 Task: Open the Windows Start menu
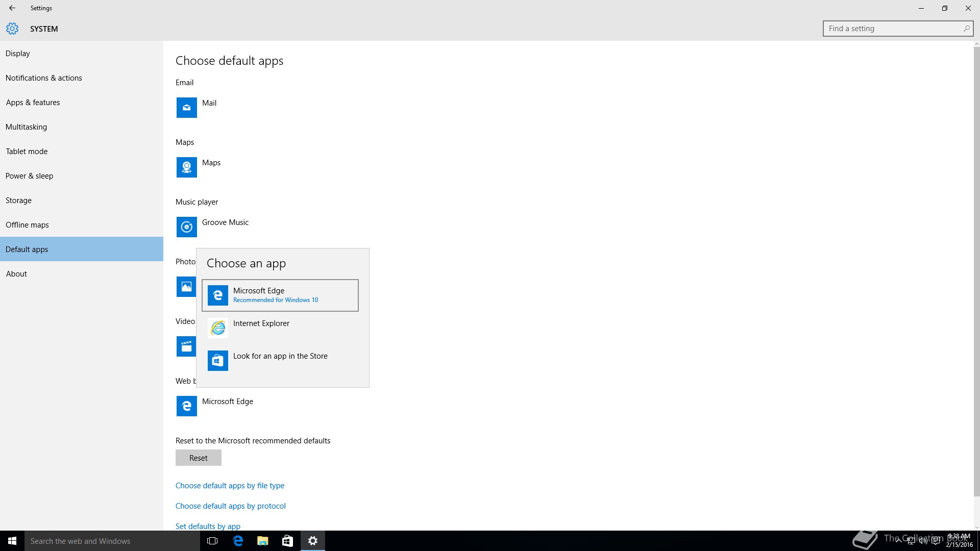pyautogui.click(x=12, y=541)
